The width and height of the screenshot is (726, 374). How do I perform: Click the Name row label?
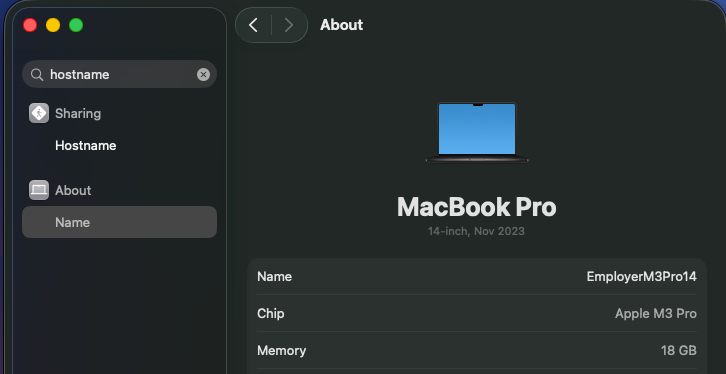275,277
